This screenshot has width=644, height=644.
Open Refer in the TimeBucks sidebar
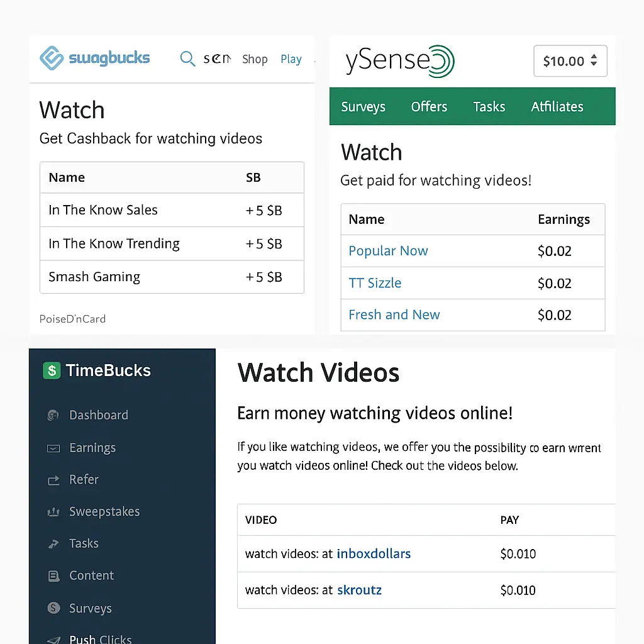[84, 480]
